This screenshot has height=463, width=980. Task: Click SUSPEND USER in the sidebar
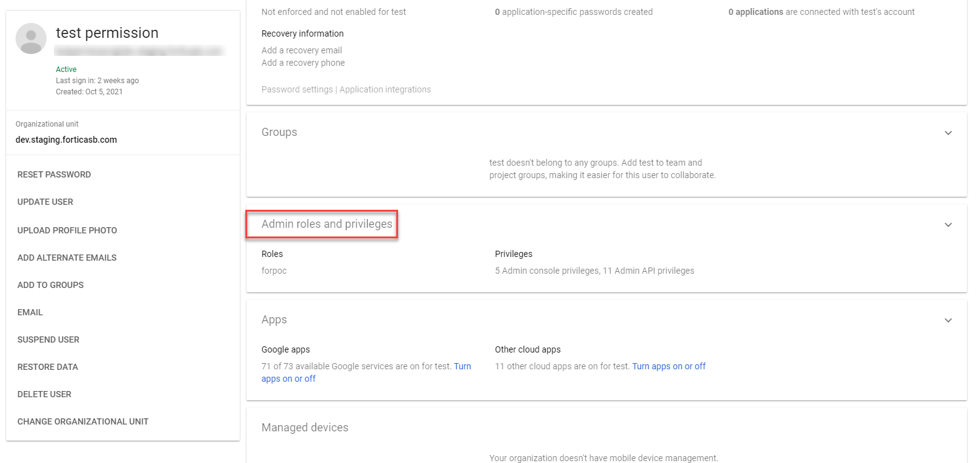tap(48, 339)
